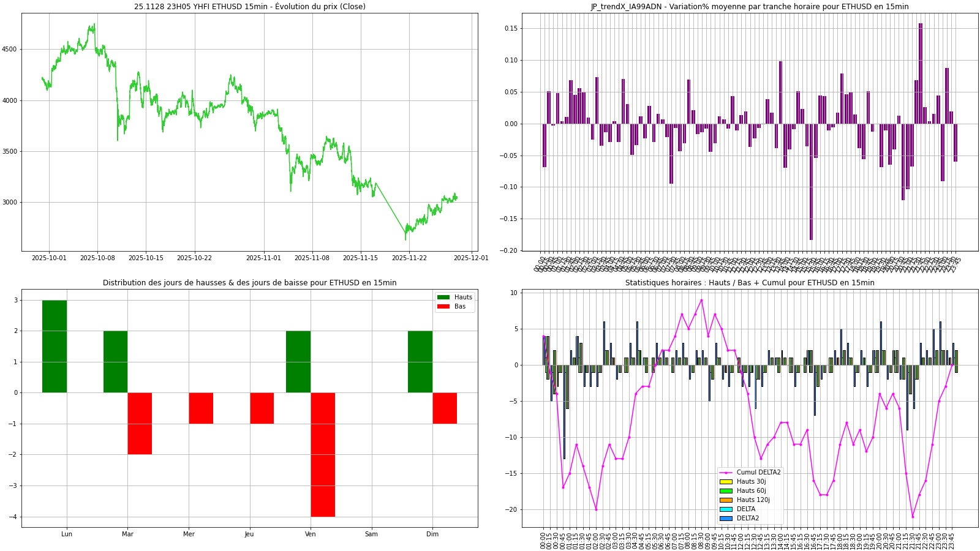Click the green bar for Dim
This screenshot has width=980, height=551.
pos(420,362)
